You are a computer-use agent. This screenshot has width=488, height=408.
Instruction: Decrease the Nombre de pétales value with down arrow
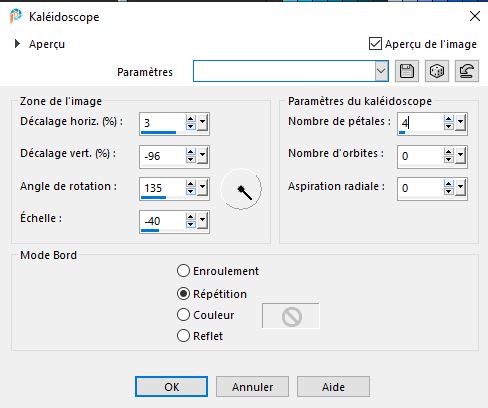coord(448,127)
